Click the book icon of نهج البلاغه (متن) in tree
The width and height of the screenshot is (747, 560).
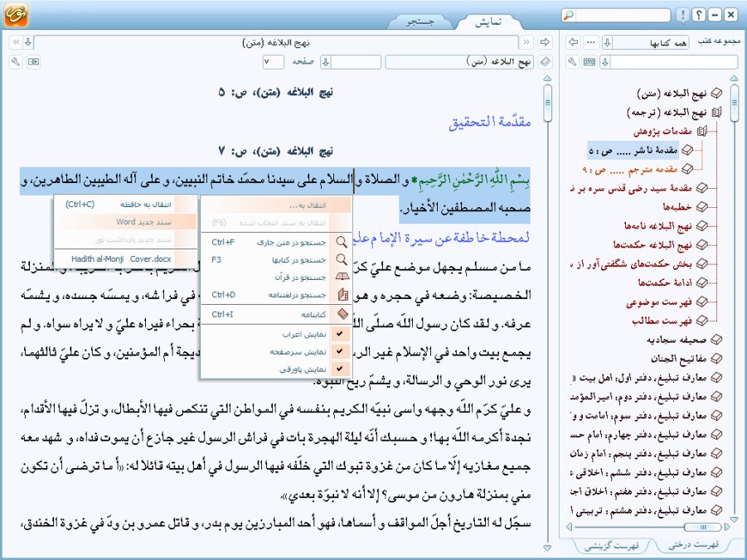click(716, 94)
